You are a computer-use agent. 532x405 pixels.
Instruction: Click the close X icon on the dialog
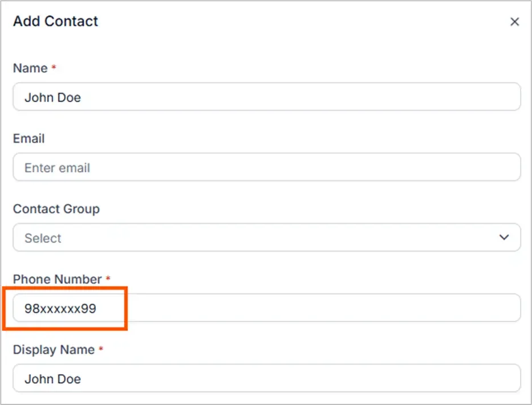pos(515,21)
